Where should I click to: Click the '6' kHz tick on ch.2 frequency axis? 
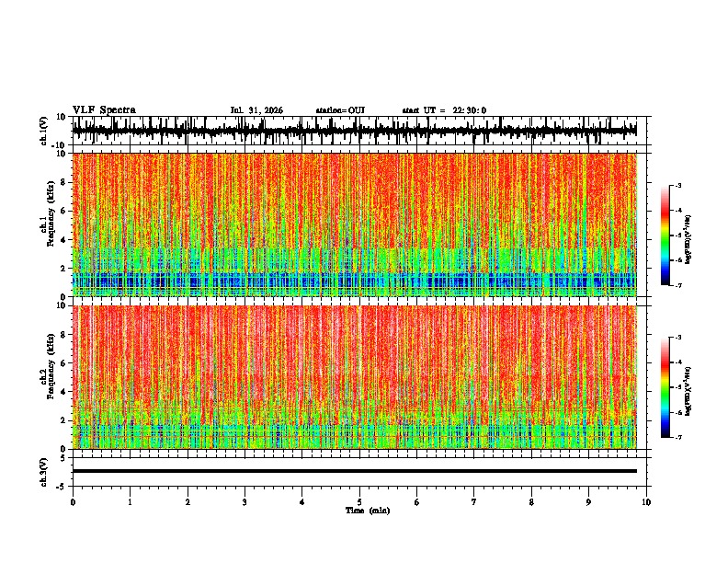click(x=64, y=363)
